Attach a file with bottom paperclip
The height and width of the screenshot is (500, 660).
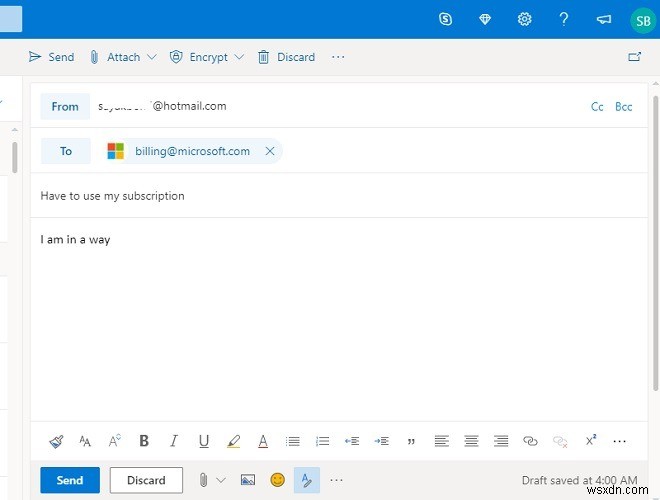pos(203,480)
